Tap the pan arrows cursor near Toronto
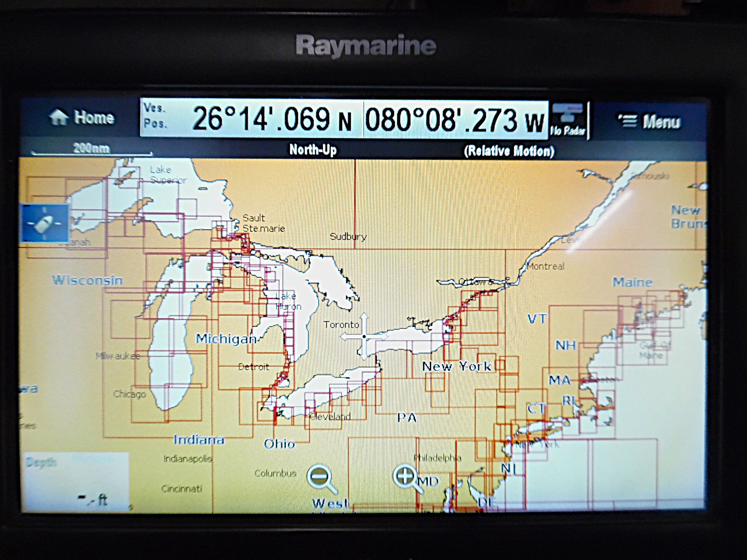 click(x=364, y=336)
